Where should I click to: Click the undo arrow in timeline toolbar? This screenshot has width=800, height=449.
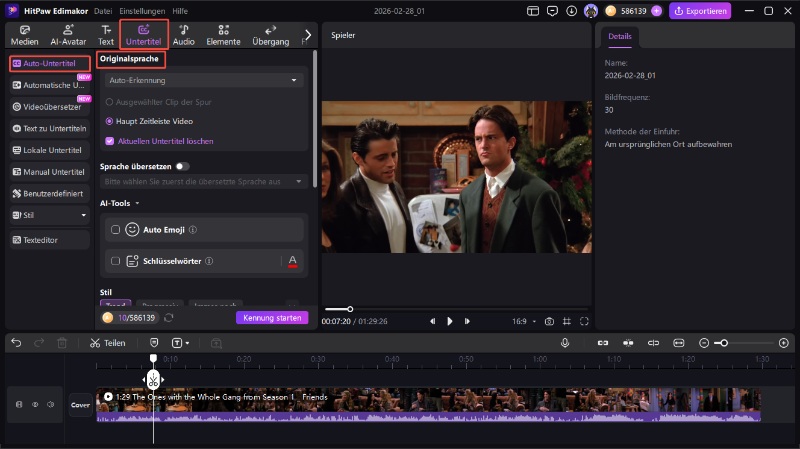[x=16, y=343]
